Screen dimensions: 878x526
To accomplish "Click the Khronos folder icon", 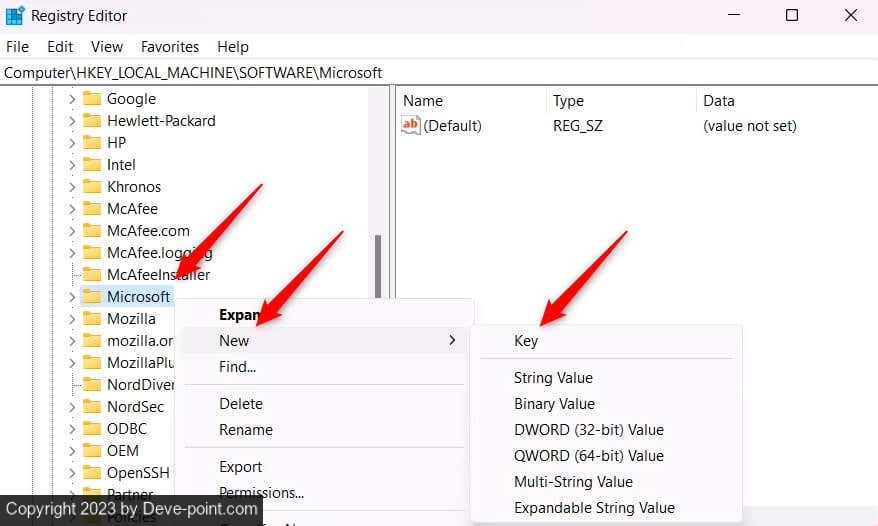I will 92,187.
